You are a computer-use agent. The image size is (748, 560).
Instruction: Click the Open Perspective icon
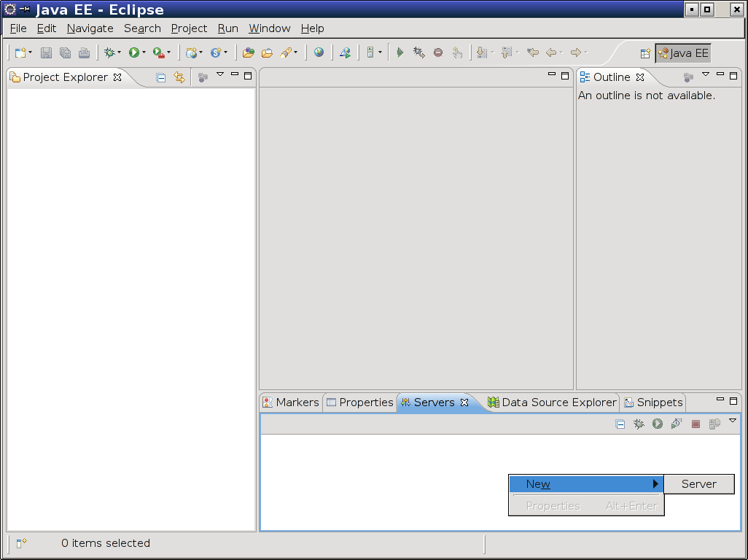pyautogui.click(x=645, y=53)
